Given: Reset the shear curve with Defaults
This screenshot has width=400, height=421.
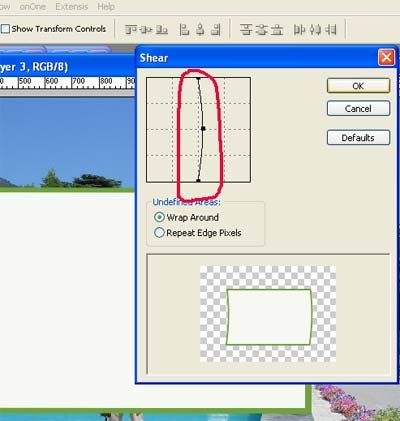Looking at the screenshot, I should point(358,137).
